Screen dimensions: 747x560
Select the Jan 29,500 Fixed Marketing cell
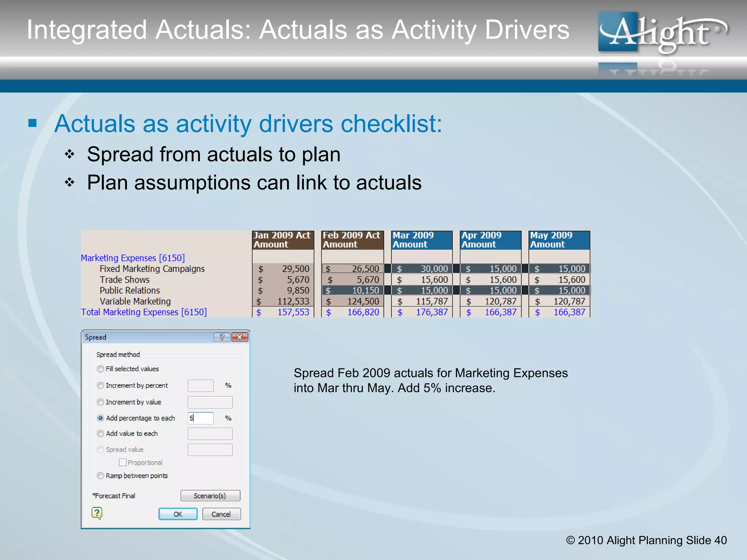(283, 269)
